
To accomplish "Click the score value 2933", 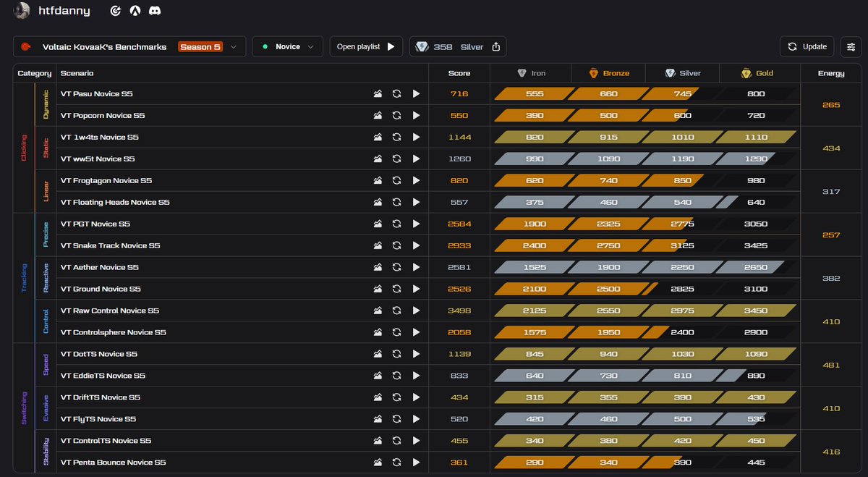I will tap(459, 246).
